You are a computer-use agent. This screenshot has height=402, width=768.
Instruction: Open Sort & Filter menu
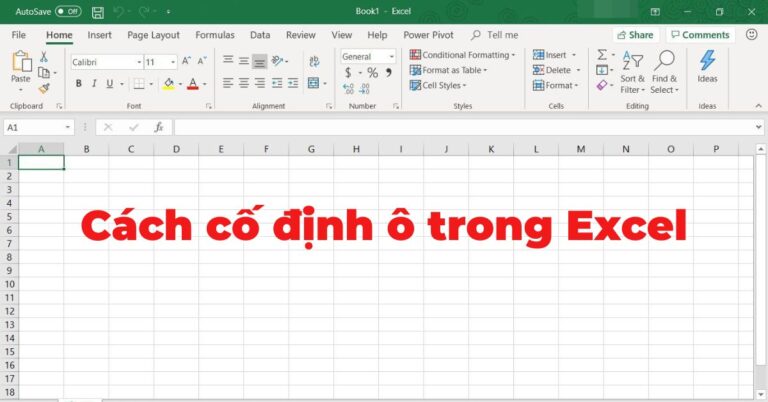[632, 72]
